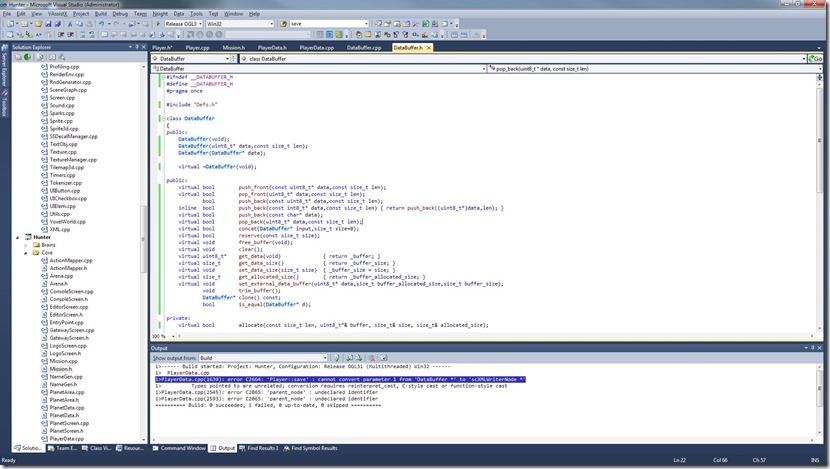Image resolution: width=830 pixels, height=469 pixels.
Task: Switch to Player.cpp editor tab
Action: coord(197,48)
